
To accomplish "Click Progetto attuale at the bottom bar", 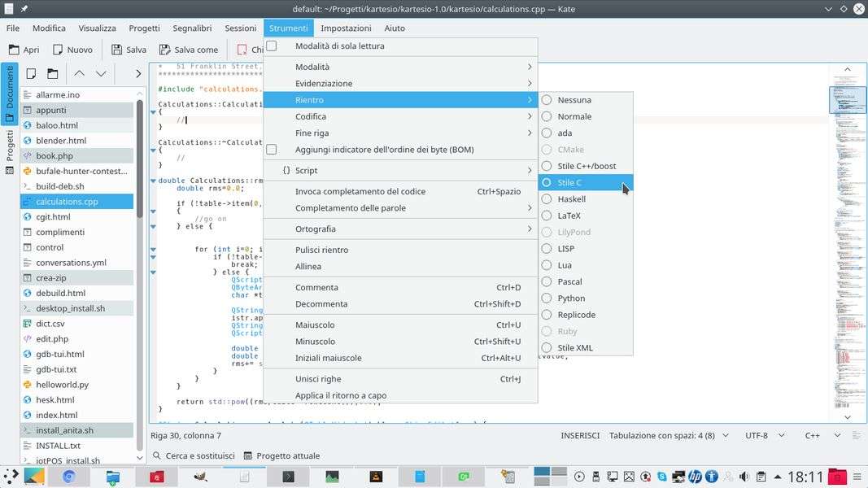I will point(281,455).
